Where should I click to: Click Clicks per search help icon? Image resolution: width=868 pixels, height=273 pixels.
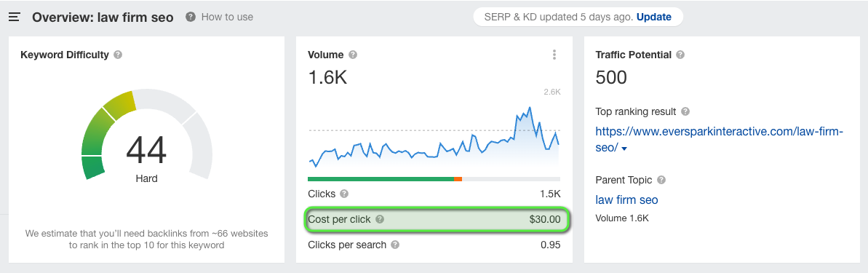point(394,245)
